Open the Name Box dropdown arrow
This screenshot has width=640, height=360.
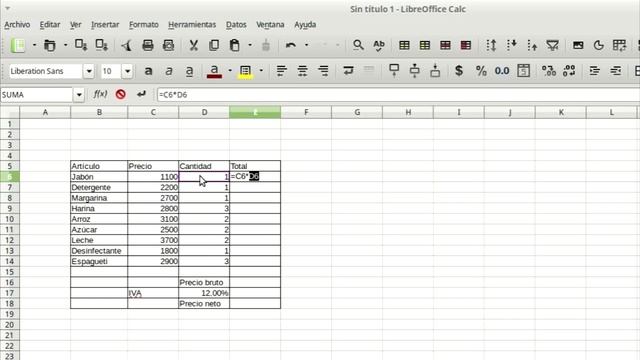coord(79,95)
